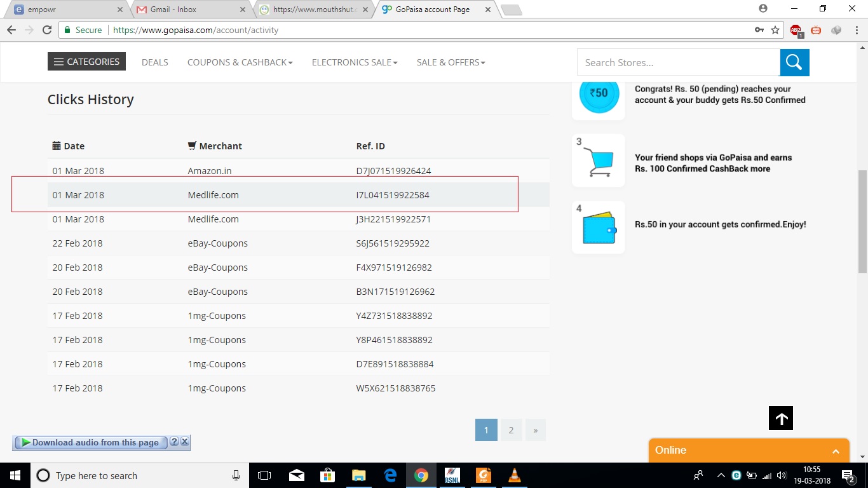Click the scroll-to-top arrow button

pos(781,418)
